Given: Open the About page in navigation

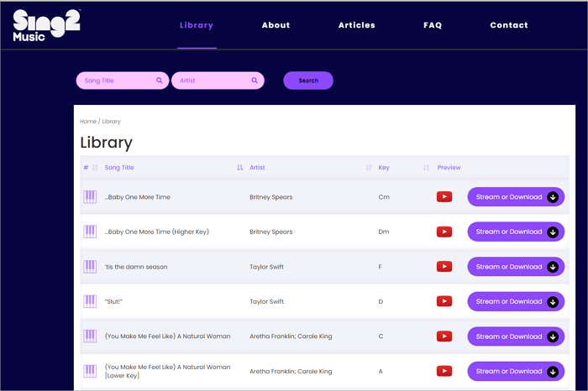Looking at the screenshot, I should [x=276, y=25].
